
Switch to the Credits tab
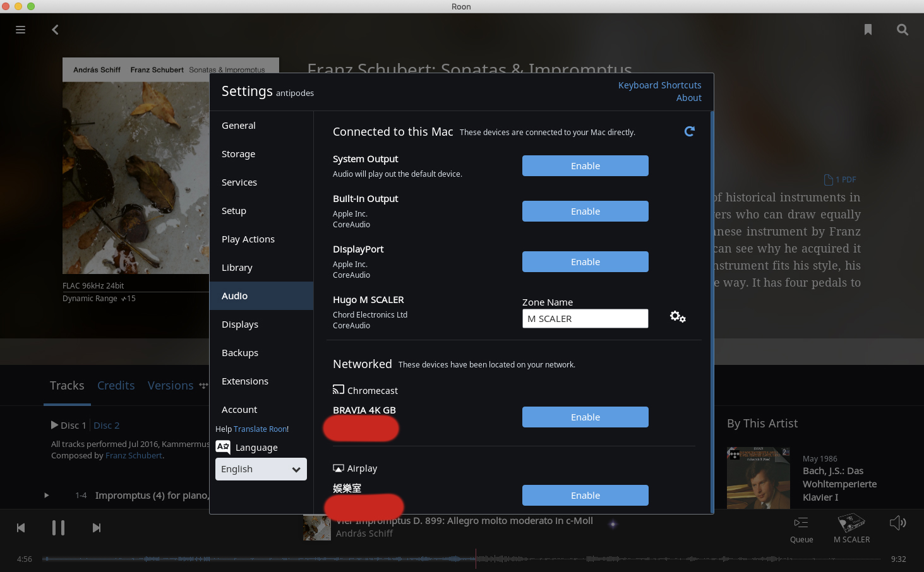click(116, 386)
